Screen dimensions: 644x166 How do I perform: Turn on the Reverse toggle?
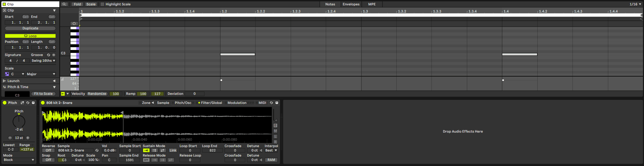tap(48, 150)
